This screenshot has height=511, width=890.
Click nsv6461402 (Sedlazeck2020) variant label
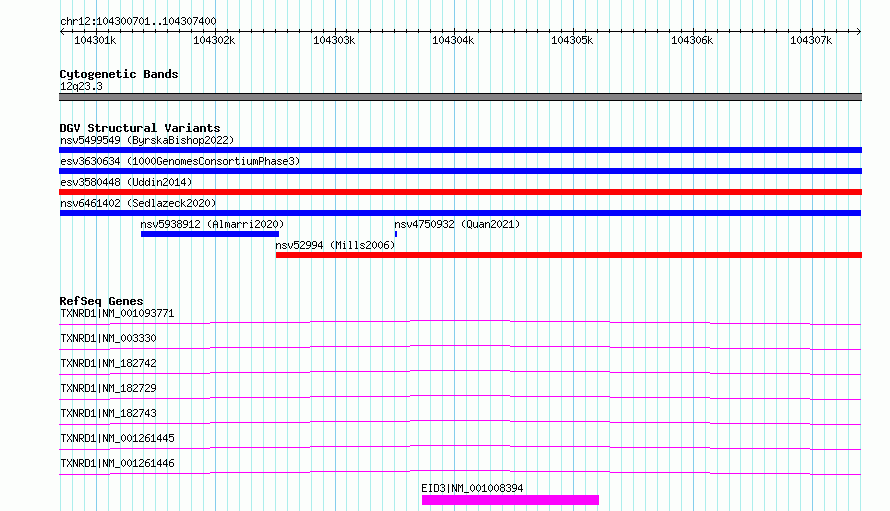(x=138, y=203)
